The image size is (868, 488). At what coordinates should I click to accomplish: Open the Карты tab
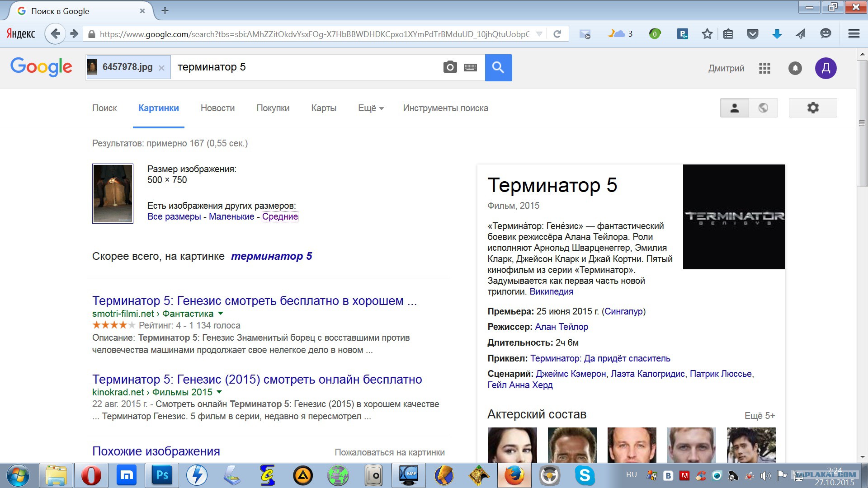pyautogui.click(x=324, y=108)
